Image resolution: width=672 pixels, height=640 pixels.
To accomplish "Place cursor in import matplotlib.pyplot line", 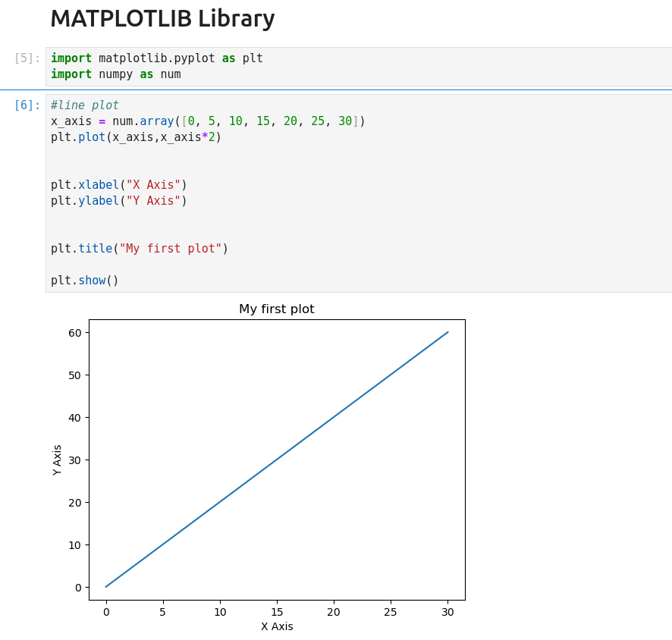I will (x=156, y=58).
